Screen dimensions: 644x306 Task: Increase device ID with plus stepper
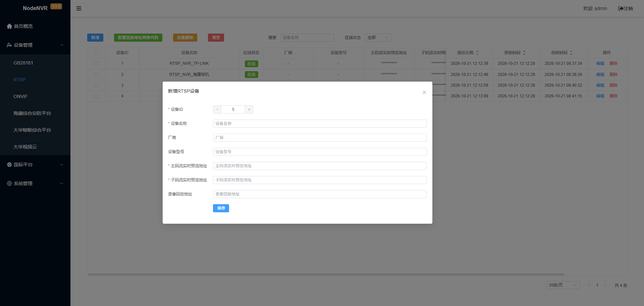click(x=249, y=110)
